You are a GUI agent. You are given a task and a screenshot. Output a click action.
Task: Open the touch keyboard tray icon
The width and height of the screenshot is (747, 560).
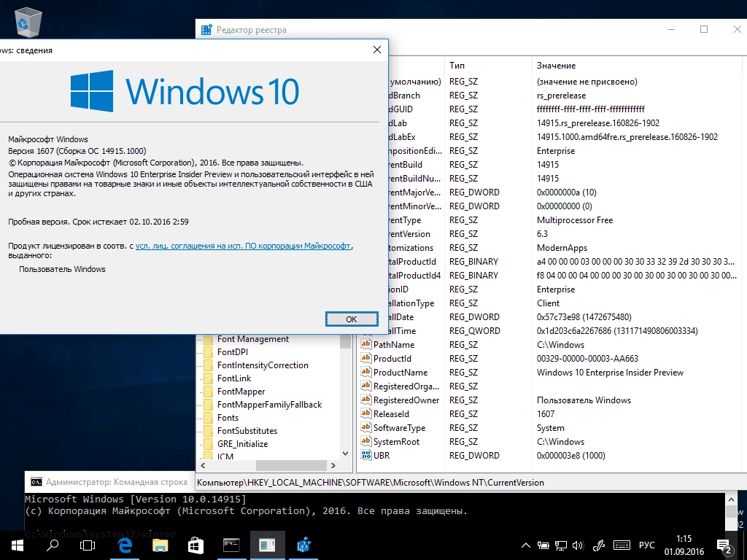622,545
